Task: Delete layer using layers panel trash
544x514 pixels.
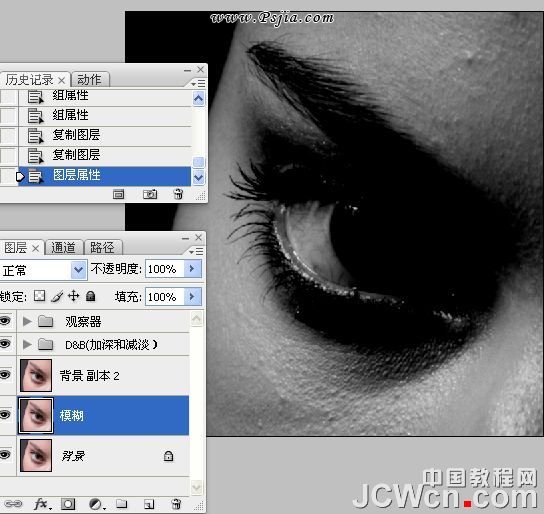Action: (x=176, y=504)
